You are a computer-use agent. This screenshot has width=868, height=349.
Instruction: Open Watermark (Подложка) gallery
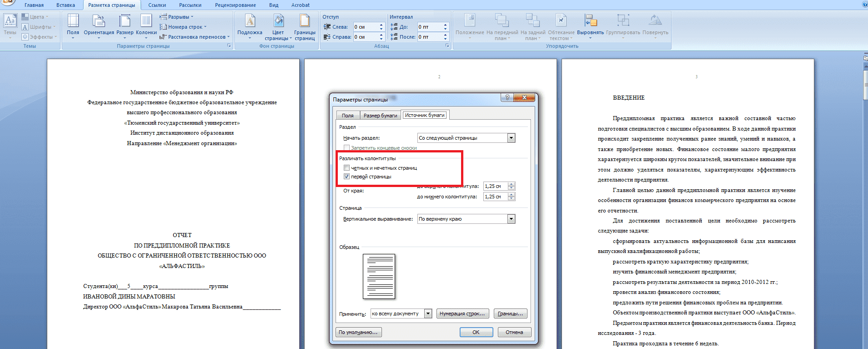click(x=250, y=26)
